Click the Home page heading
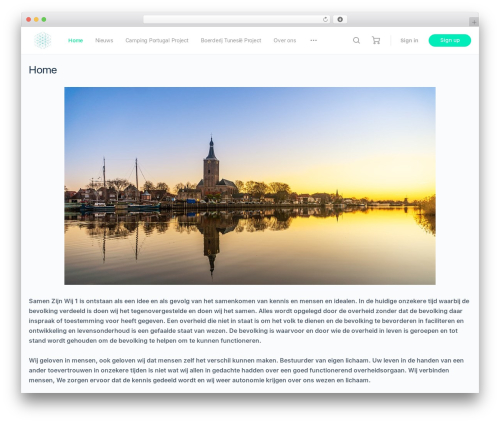 click(43, 70)
